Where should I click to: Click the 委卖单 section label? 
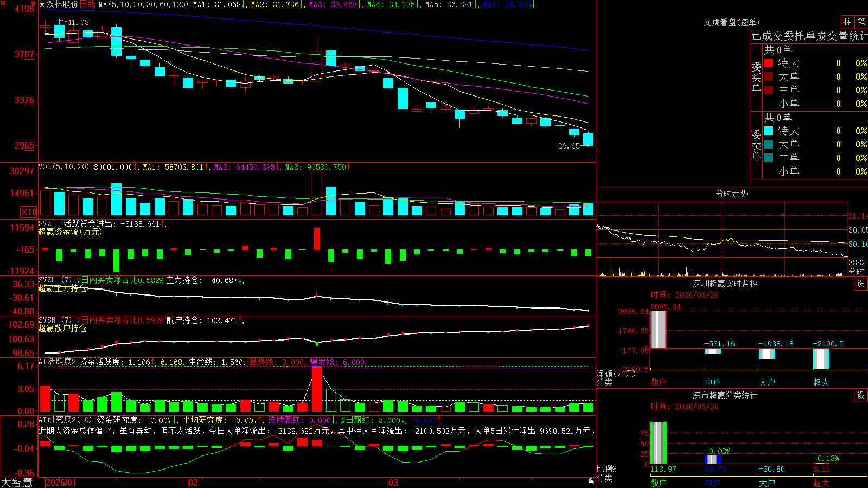tap(756, 145)
